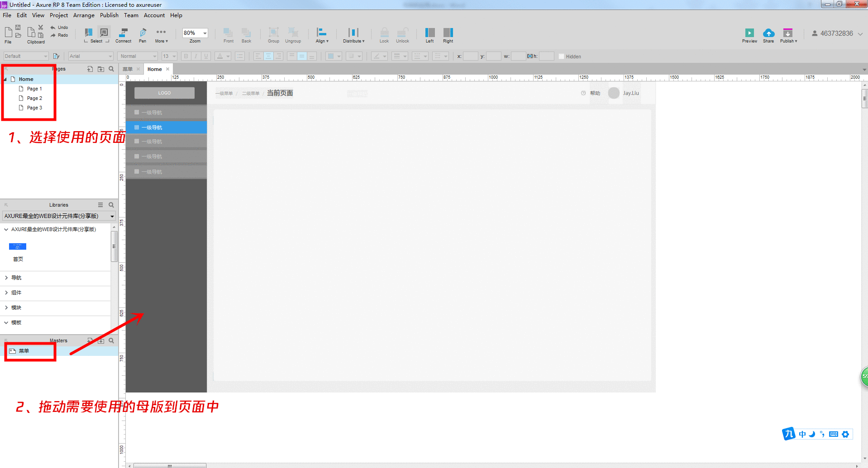Open the Team menu
This screenshot has height=468, width=868.
[x=131, y=15]
